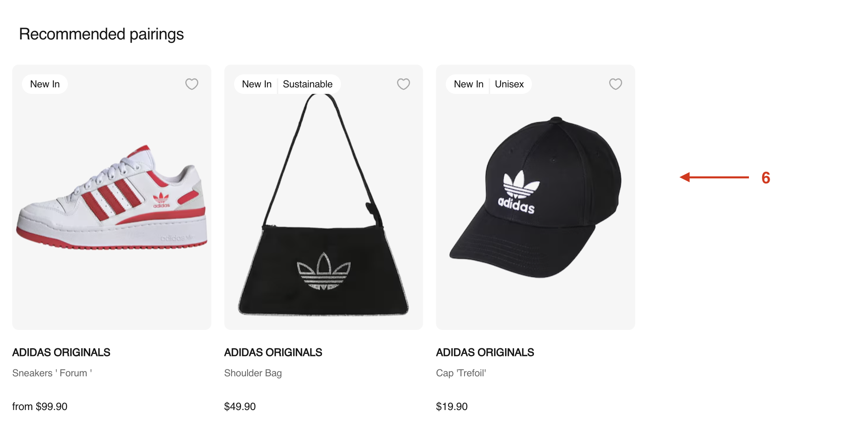Open ADIDAS ORIGINALS brand link above Shoulder Bag
The height and width of the screenshot is (447, 868).
(x=273, y=352)
